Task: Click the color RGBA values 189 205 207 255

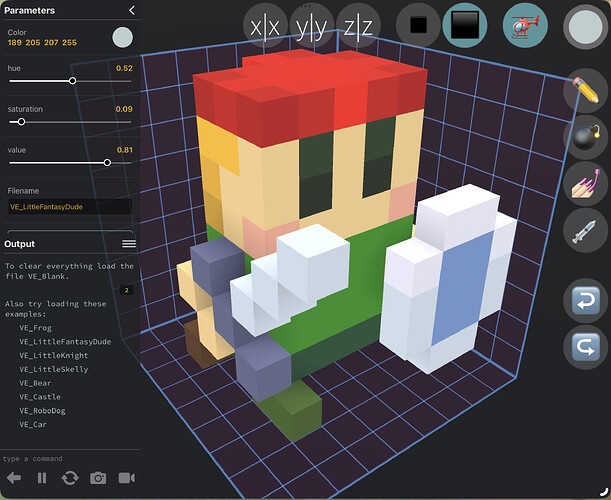Action: [x=42, y=42]
